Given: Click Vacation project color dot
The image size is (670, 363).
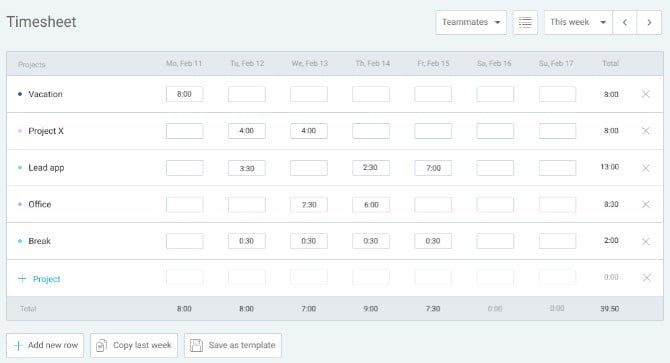Looking at the screenshot, I should 20,94.
